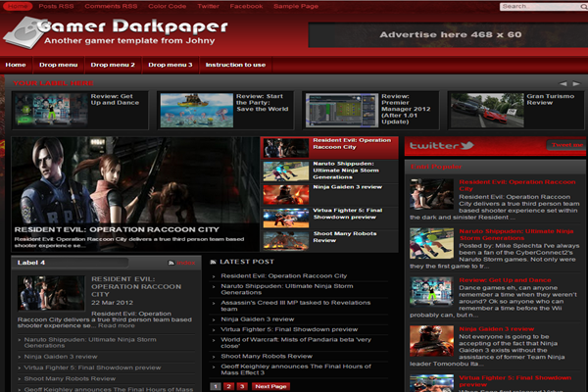
Task: Open latest post Ninja Gaiden 3 review
Action: pos(257,319)
